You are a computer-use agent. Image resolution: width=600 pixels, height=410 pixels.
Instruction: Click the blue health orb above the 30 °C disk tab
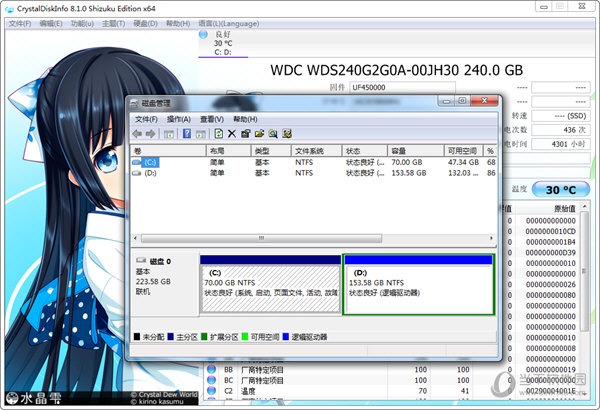(x=203, y=34)
